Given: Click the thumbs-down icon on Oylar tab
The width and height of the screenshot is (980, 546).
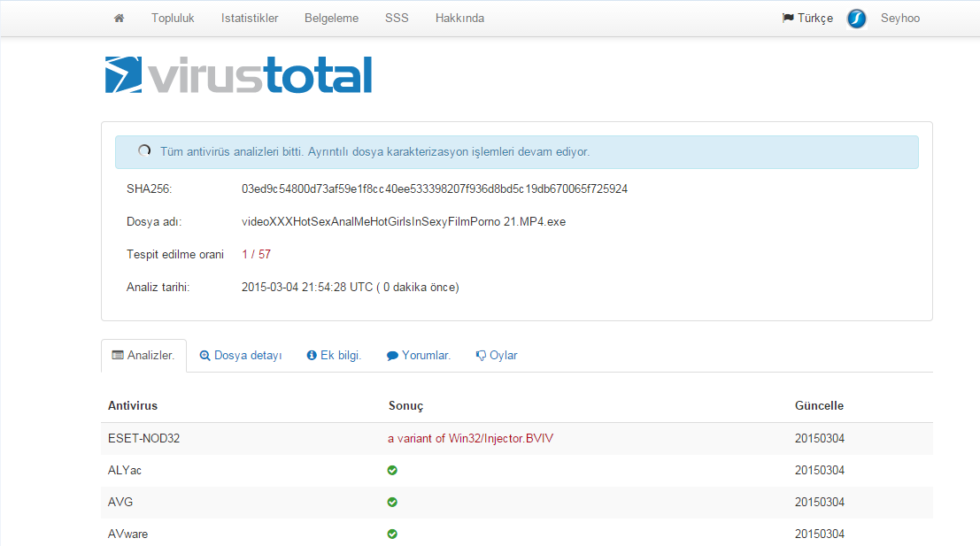Looking at the screenshot, I should click(x=481, y=356).
